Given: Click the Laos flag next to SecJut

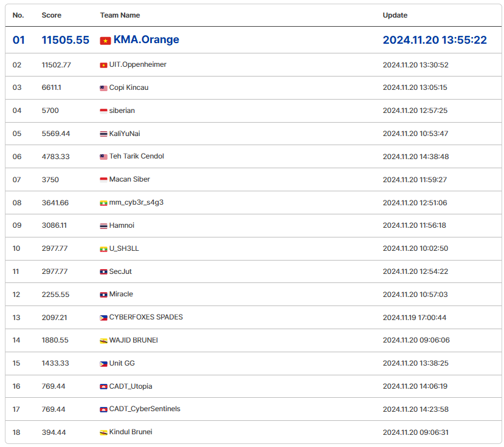Looking at the screenshot, I should coord(103,272).
